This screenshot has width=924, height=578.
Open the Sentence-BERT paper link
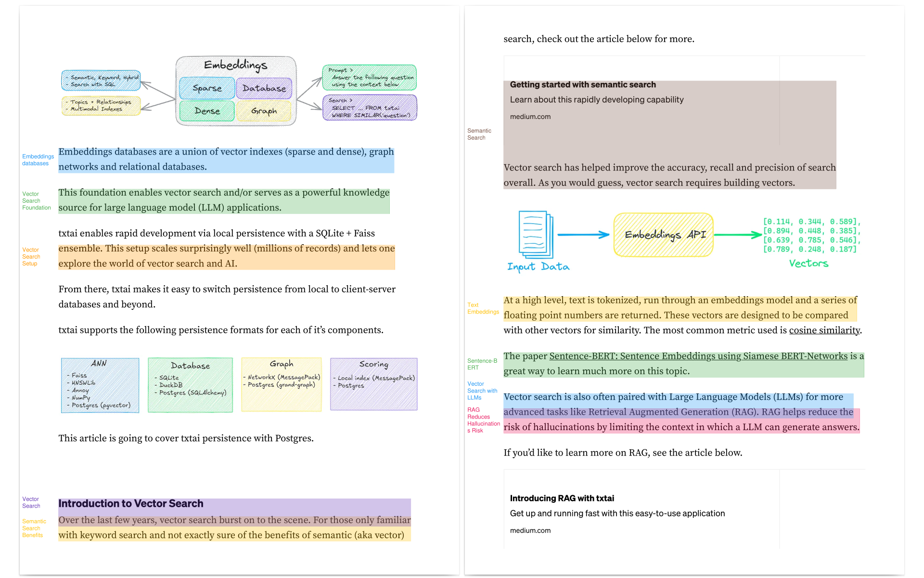tap(698, 356)
